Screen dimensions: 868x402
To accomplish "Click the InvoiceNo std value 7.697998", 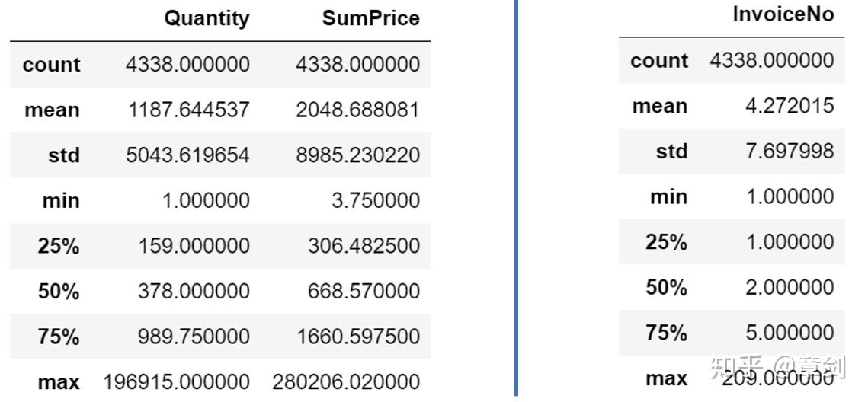I will (x=790, y=152).
